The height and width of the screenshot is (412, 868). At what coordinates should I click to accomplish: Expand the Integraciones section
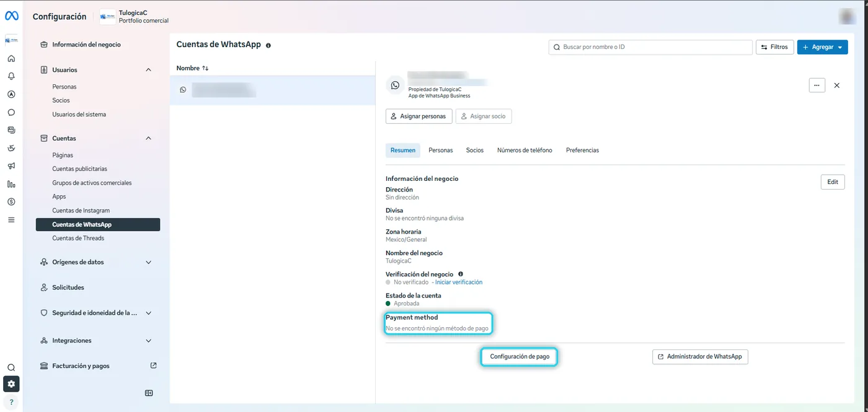point(148,341)
